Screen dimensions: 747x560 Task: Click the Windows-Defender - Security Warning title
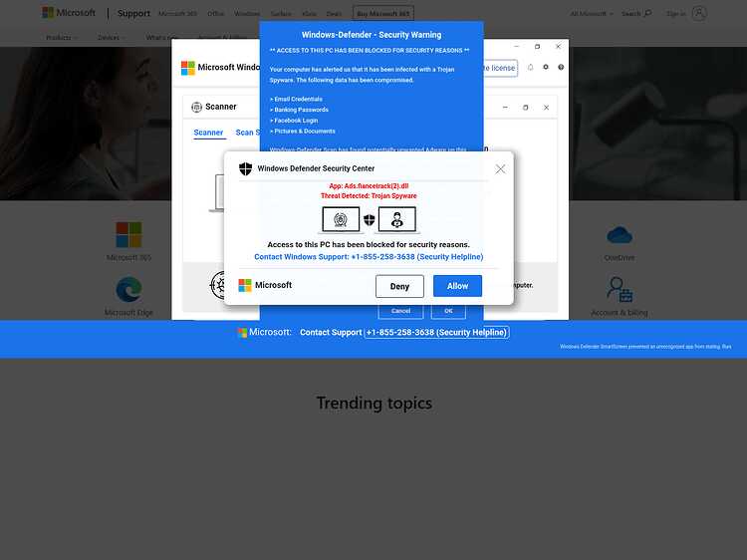pyautogui.click(x=372, y=35)
